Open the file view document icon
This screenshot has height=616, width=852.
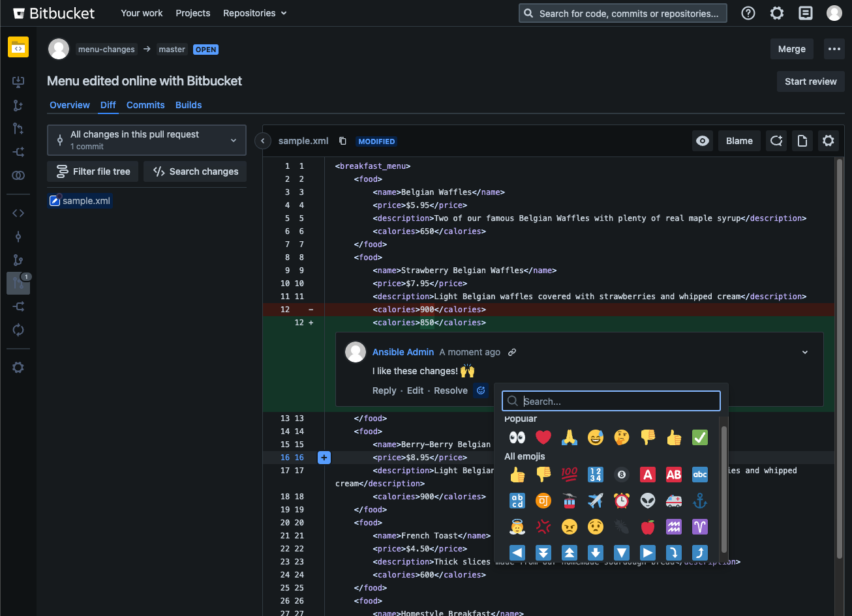[x=802, y=141]
